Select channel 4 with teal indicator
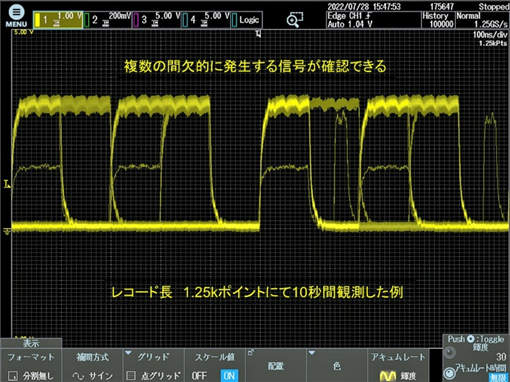The image size is (510, 382). point(206,20)
